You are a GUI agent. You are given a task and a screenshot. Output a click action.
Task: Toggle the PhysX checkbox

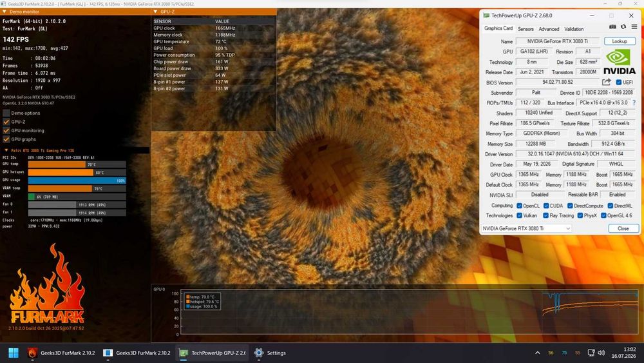click(x=580, y=215)
